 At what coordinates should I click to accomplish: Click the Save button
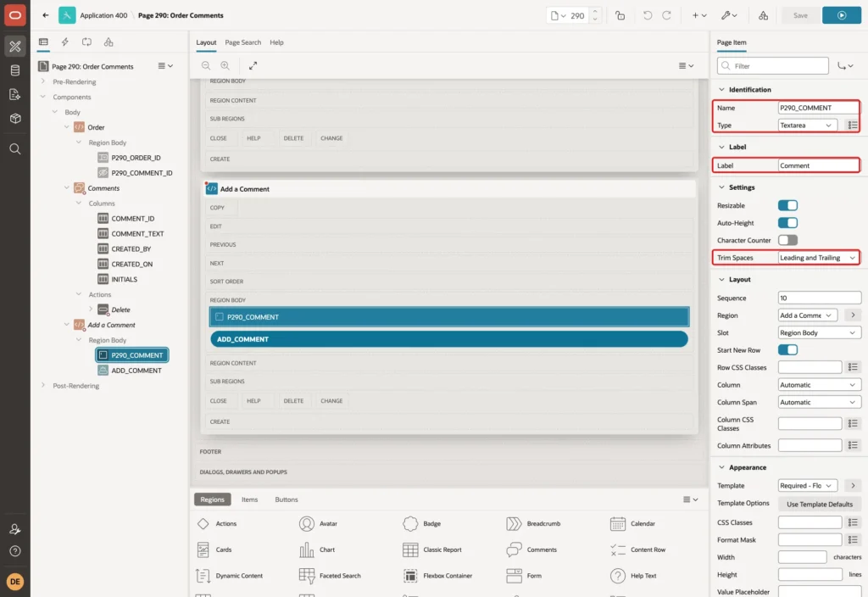pos(800,15)
